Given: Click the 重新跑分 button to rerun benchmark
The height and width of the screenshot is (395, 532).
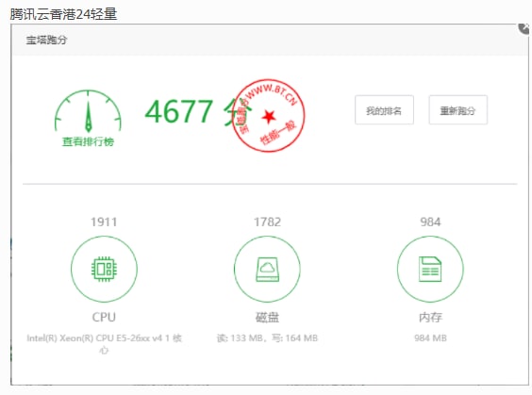Looking at the screenshot, I should click(458, 110).
